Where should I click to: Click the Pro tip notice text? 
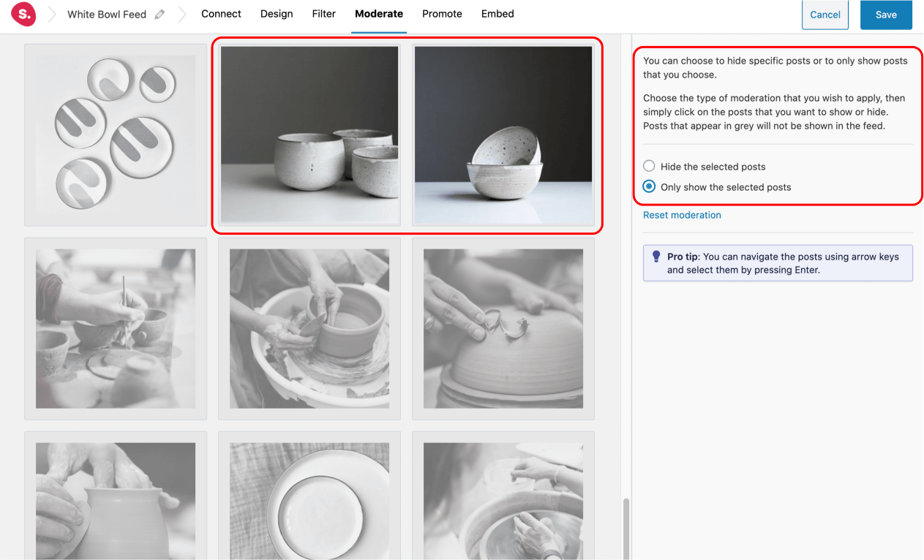pos(783,263)
